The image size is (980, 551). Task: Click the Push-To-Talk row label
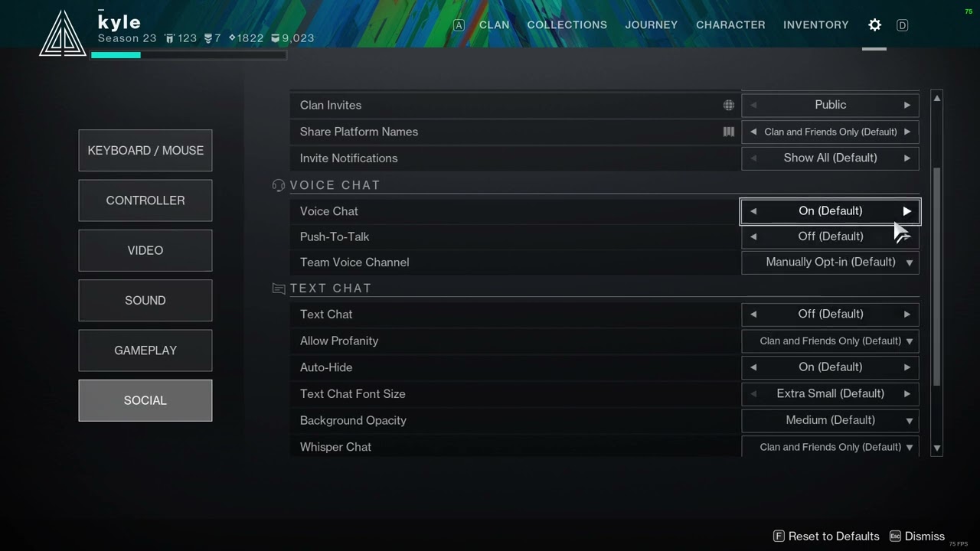tap(335, 236)
